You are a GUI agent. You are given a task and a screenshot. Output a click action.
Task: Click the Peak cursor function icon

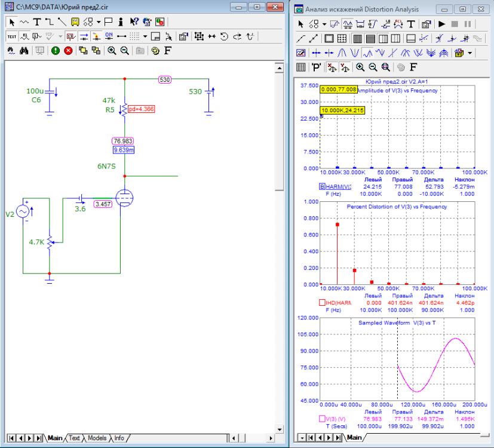pyautogui.click(x=343, y=53)
